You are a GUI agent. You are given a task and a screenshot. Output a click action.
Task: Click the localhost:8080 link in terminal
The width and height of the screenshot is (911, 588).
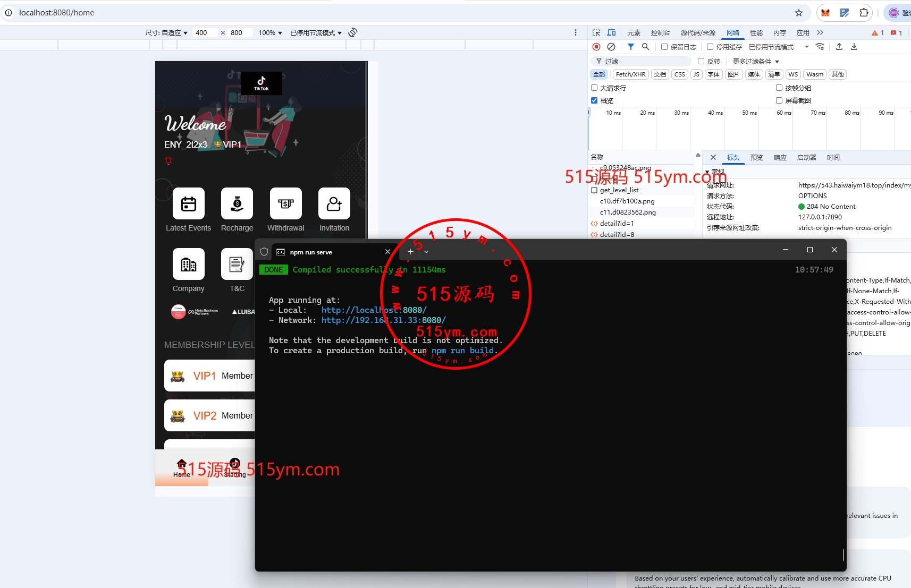(x=374, y=310)
